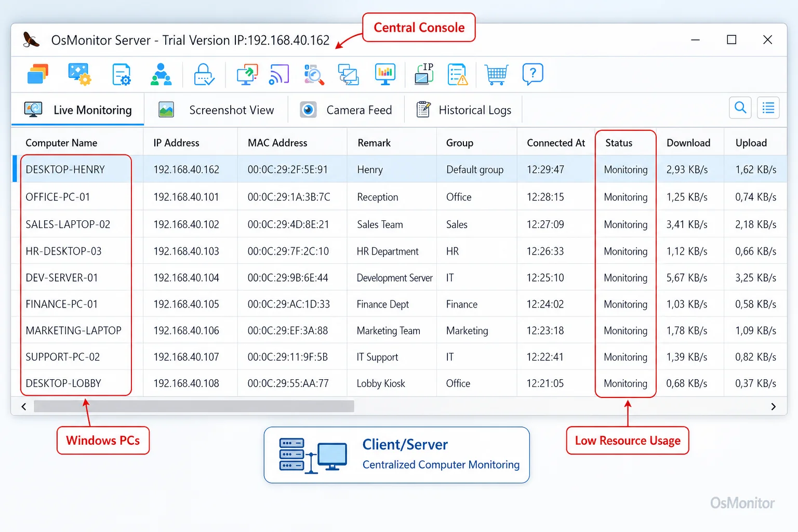The width and height of the screenshot is (798, 532).
Task: Select computer FINANCE-PC-01
Action: pos(62,304)
